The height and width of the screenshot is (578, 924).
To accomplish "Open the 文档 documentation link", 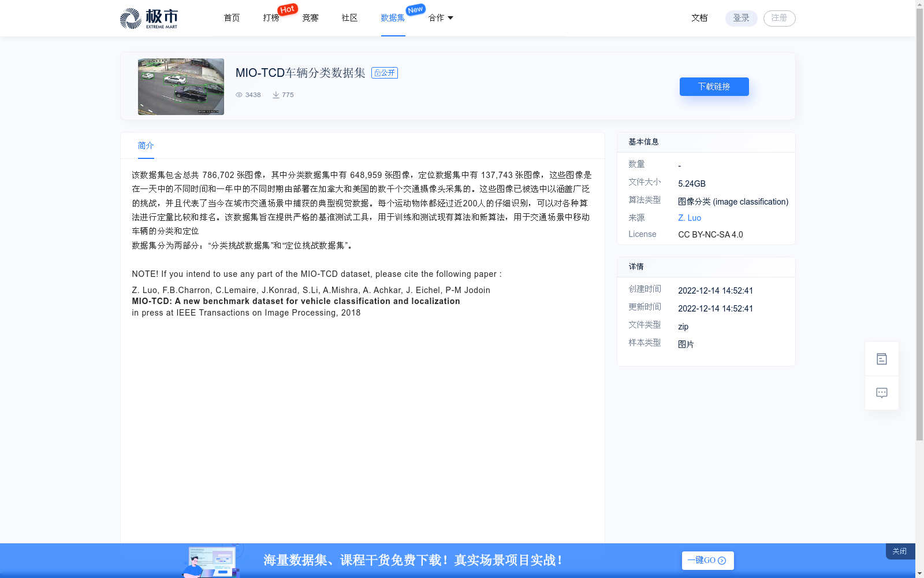I will [x=699, y=18].
